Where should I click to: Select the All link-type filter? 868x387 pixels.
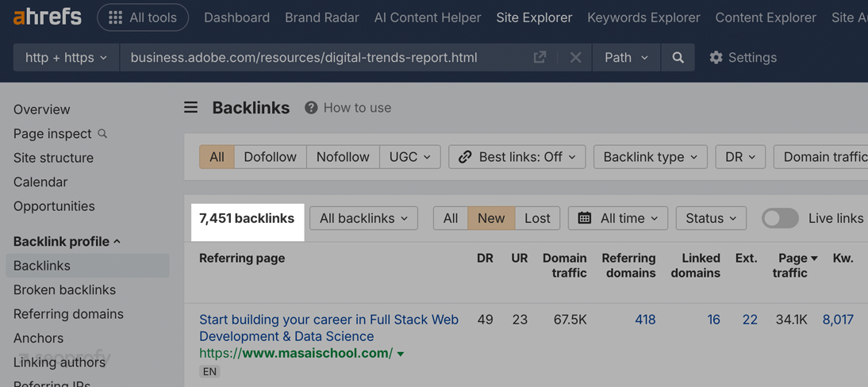(217, 157)
